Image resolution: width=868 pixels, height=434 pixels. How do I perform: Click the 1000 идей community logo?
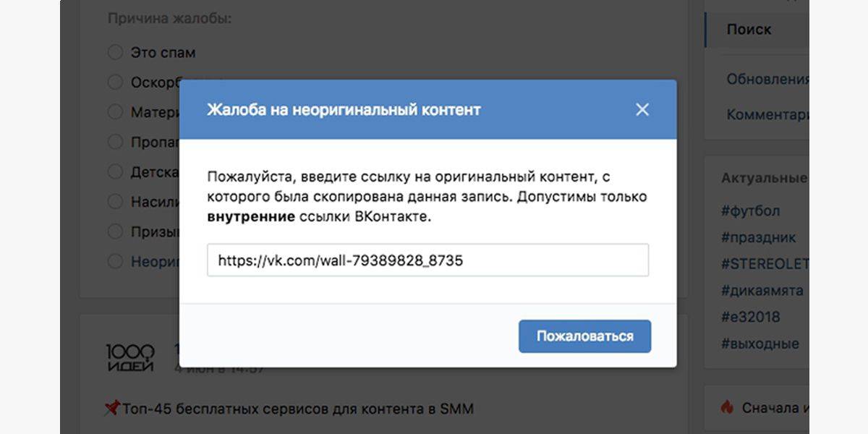click(x=130, y=357)
